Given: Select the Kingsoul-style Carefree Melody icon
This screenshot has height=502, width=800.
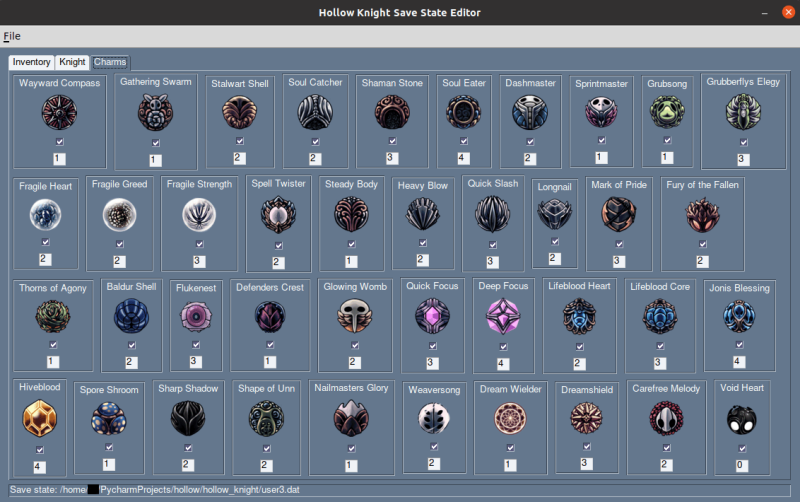Looking at the screenshot, I should [x=666, y=418].
